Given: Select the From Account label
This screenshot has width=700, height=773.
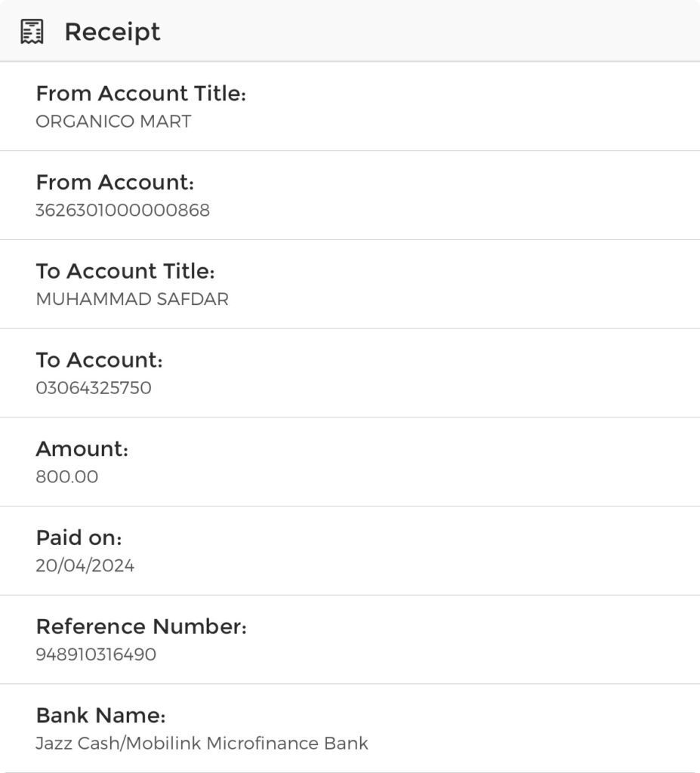Looking at the screenshot, I should click(115, 183).
